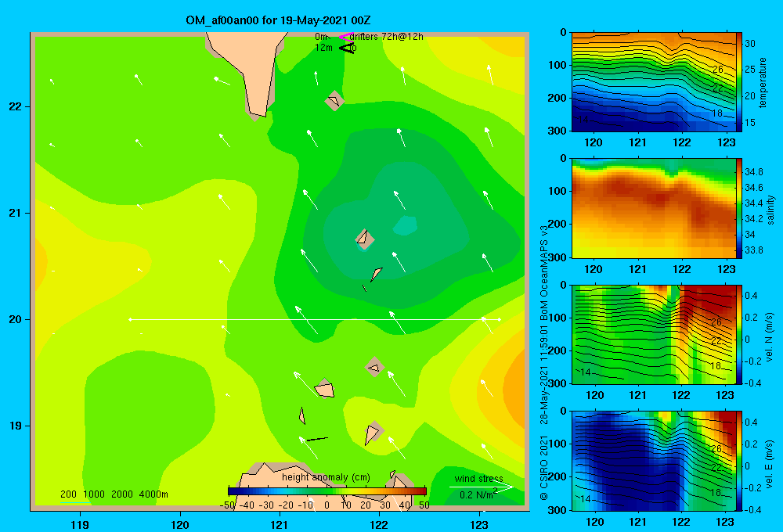Click the temperature color scale bar
This screenshot has height=532, width=783.
(739, 82)
